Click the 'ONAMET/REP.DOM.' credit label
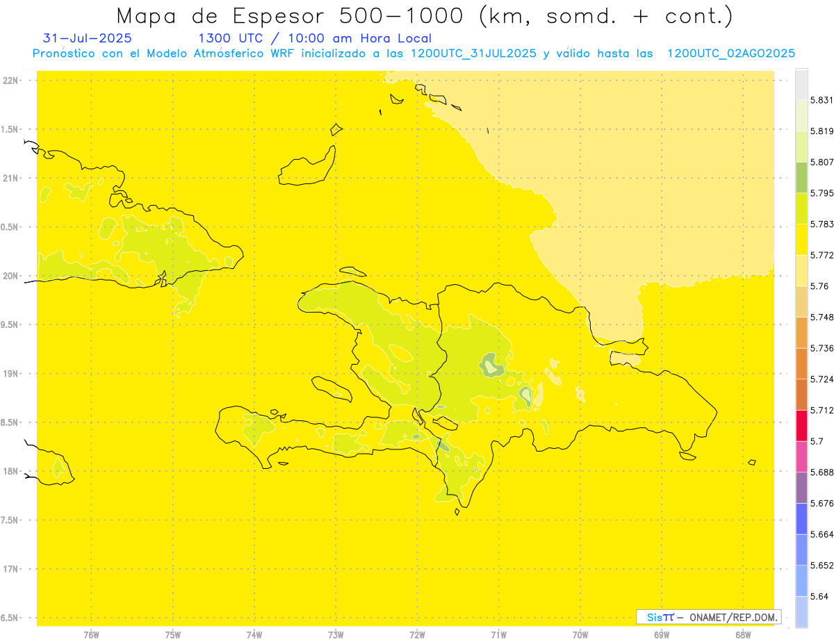Image resolution: width=834 pixels, height=644 pixels. tap(733, 617)
